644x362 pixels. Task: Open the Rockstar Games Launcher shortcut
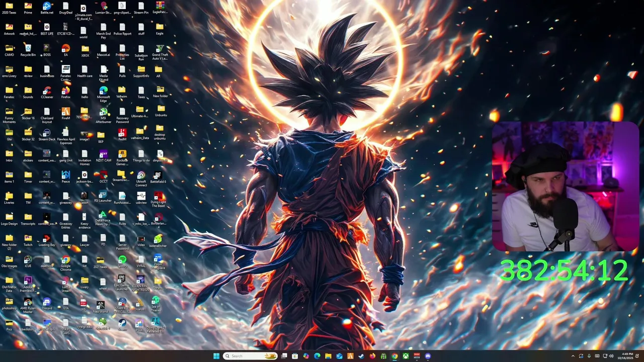pyautogui.click(x=122, y=157)
